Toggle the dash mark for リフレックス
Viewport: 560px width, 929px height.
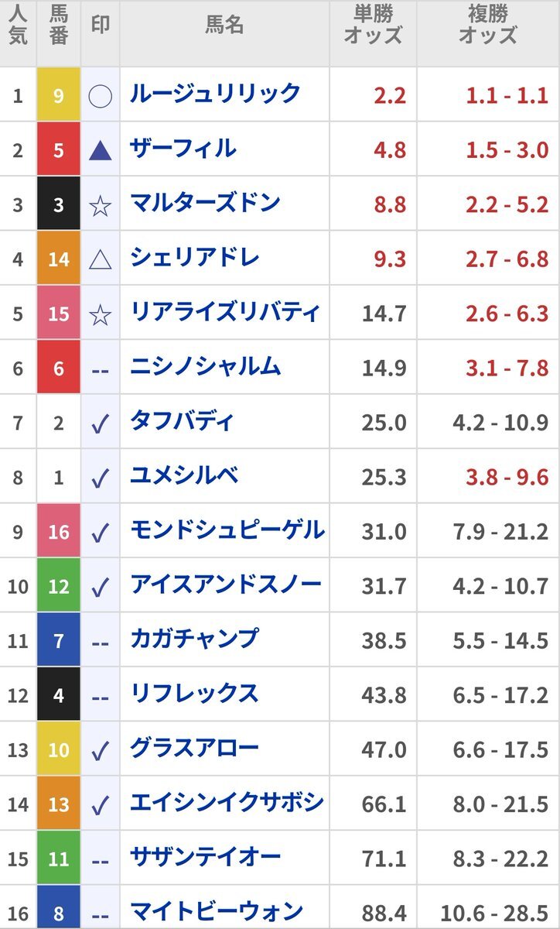[x=101, y=697]
